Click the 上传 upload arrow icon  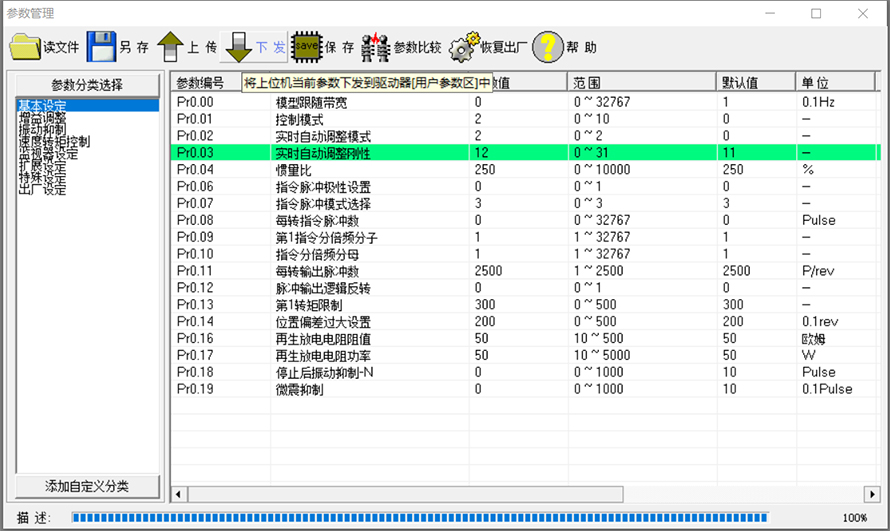(x=172, y=47)
